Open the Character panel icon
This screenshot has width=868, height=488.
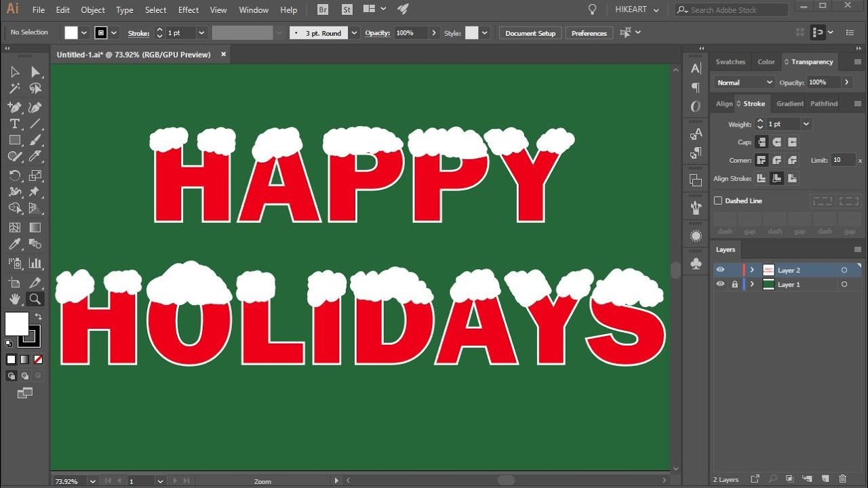(x=696, y=68)
